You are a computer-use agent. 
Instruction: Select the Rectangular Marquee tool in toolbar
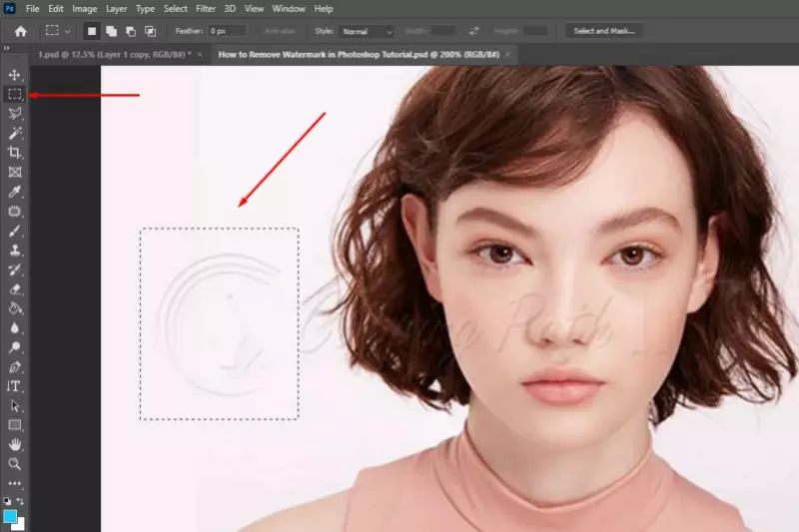[14, 94]
